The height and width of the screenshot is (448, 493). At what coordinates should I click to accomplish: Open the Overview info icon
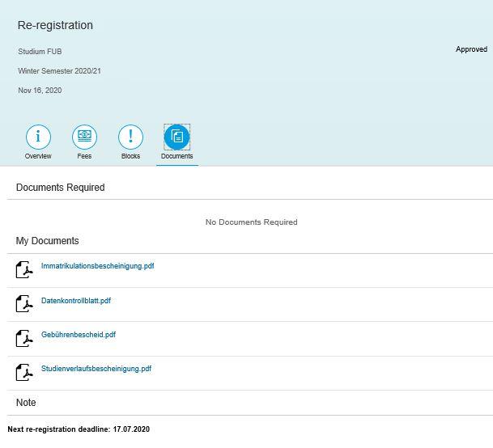[x=38, y=137]
